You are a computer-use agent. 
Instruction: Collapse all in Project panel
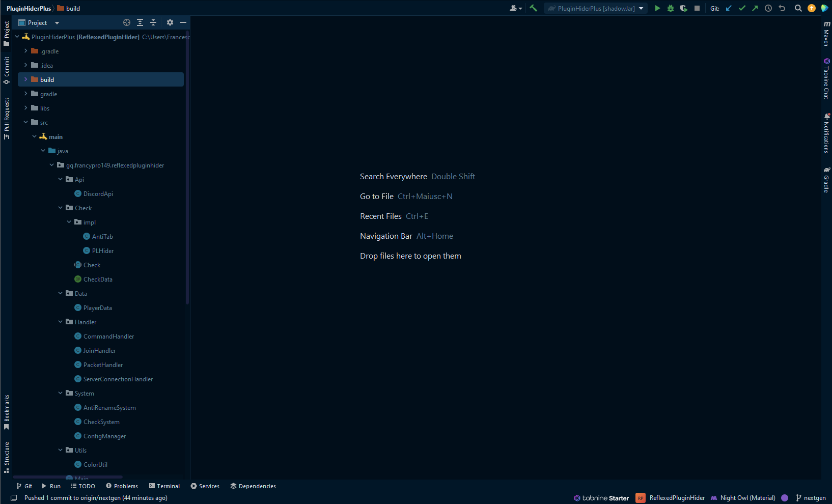click(153, 22)
